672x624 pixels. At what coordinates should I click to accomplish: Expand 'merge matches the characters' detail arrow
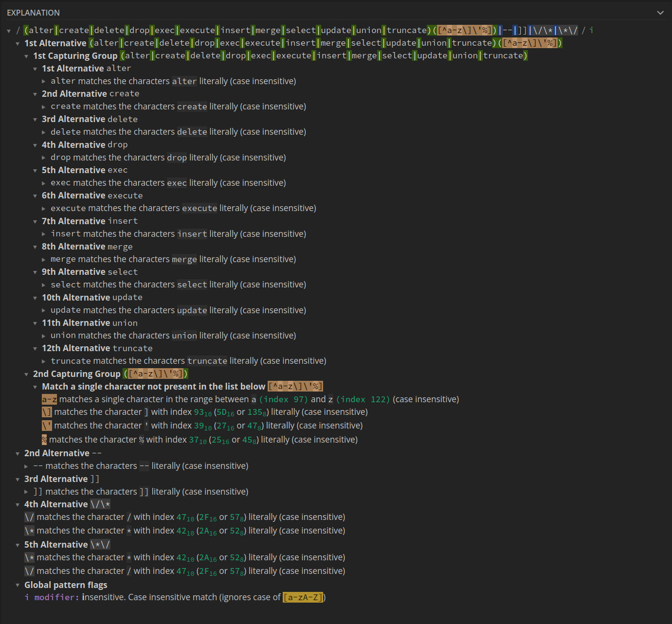pyautogui.click(x=44, y=259)
